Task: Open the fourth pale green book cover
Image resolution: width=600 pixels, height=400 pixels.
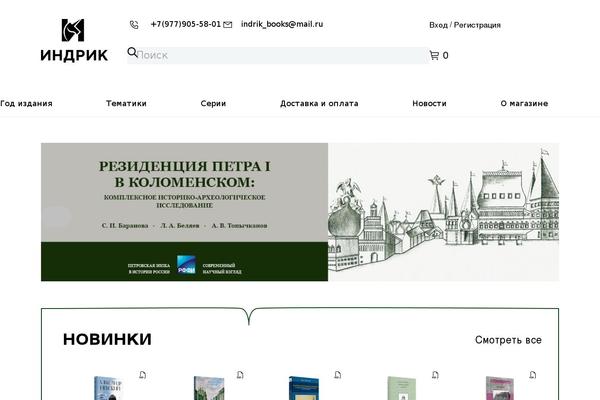Action: coord(401,388)
